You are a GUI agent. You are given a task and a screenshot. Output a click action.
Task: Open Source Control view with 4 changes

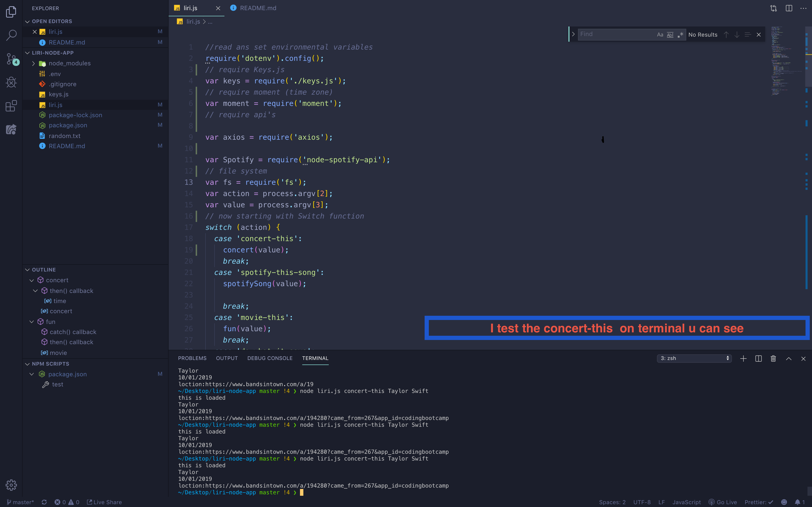pos(11,59)
